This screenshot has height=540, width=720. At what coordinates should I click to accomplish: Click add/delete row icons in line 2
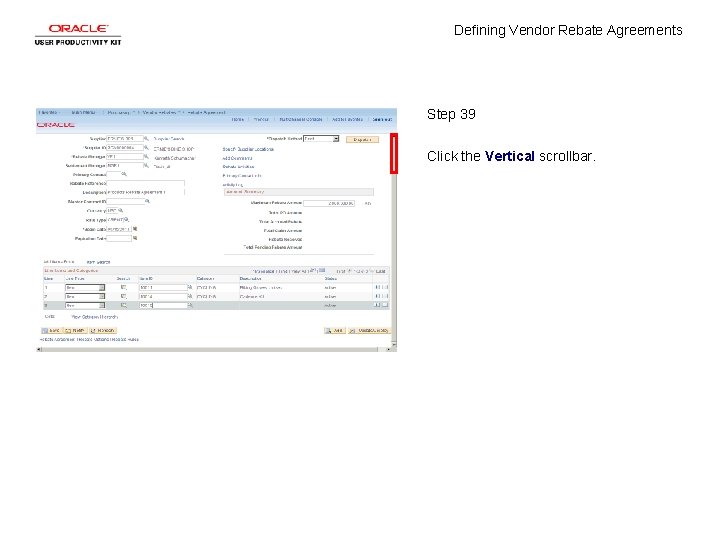(381, 297)
